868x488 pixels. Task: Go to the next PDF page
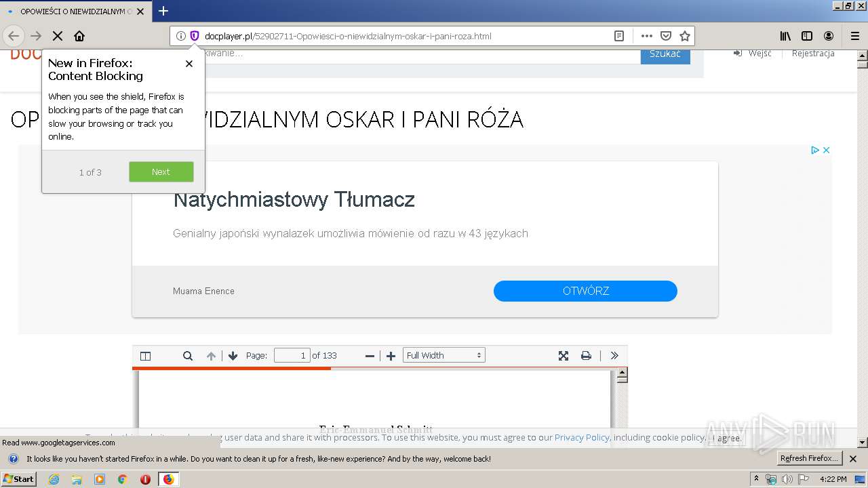tap(233, 356)
